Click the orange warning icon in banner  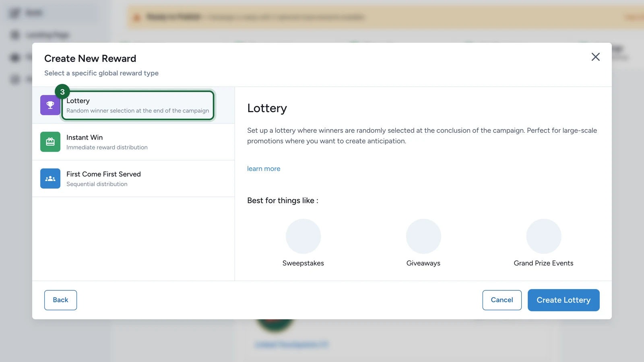[x=137, y=17]
